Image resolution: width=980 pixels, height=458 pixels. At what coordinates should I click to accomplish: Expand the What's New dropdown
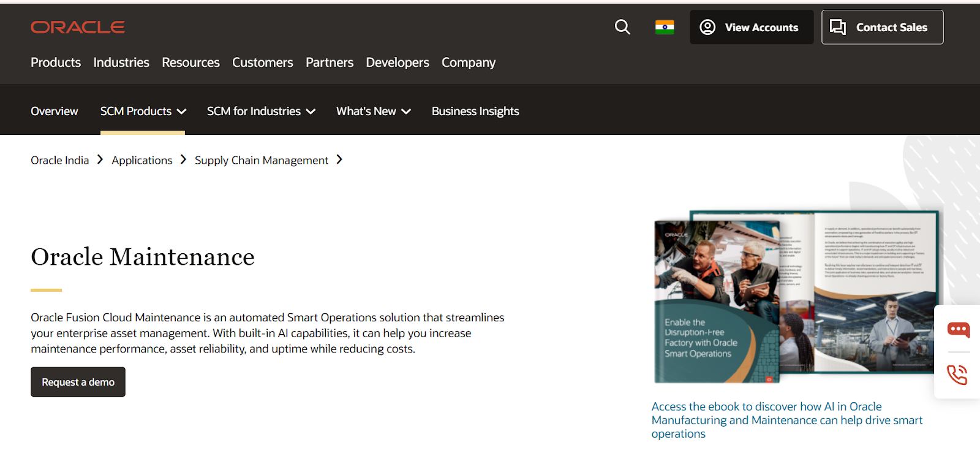pyautogui.click(x=373, y=111)
